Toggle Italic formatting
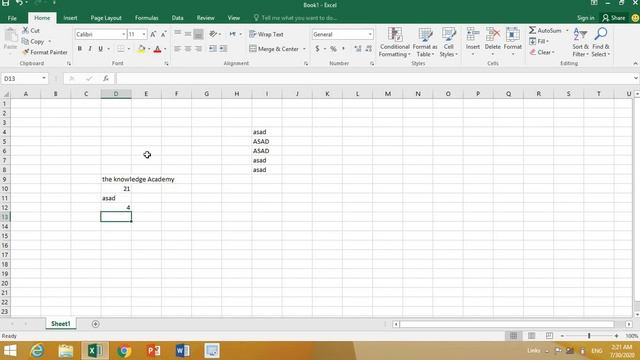This screenshot has height=360, width=640. point(90,49)
